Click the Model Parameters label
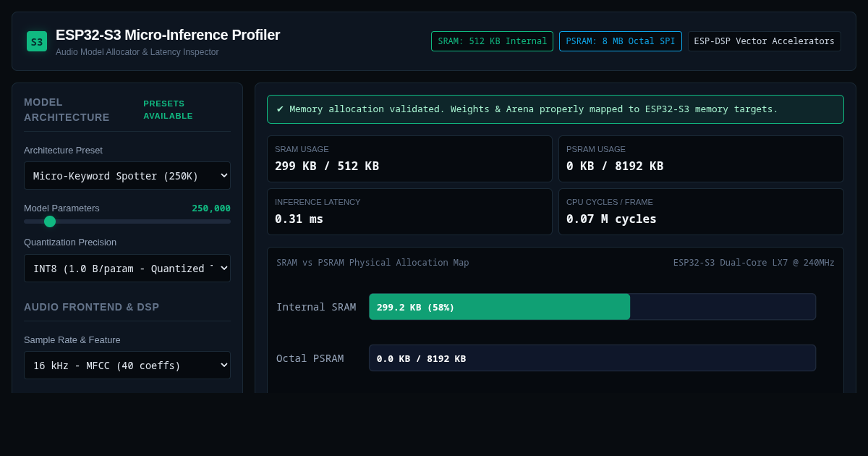This screenshot has height=456, width=868. coord(61,208)
